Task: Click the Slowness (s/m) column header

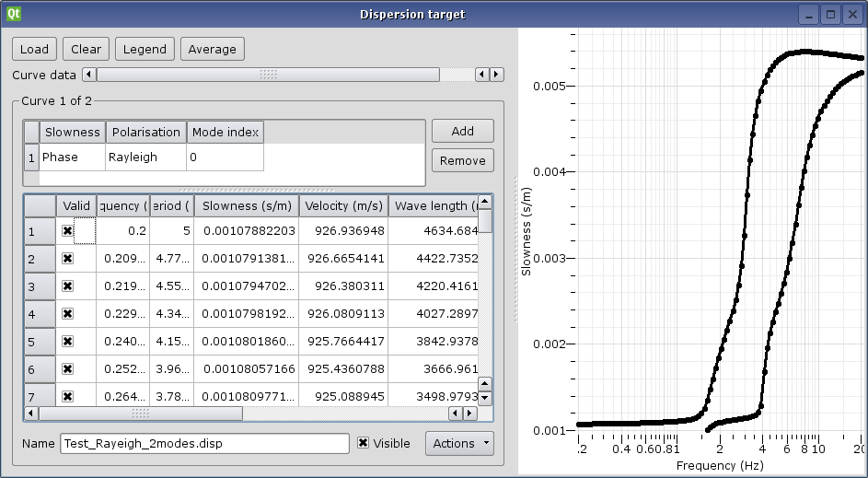Action: point(246,205)
